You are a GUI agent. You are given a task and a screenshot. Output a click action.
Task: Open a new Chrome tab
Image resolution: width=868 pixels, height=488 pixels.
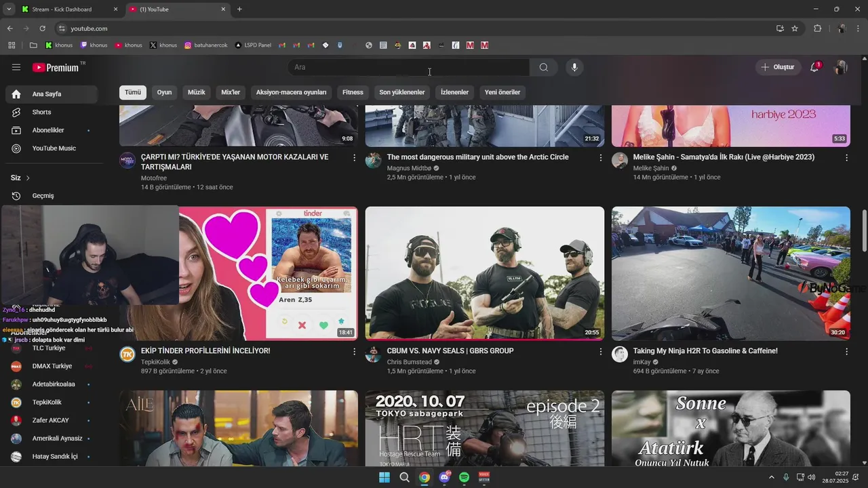pyautogui.click(x=239, y=9)
